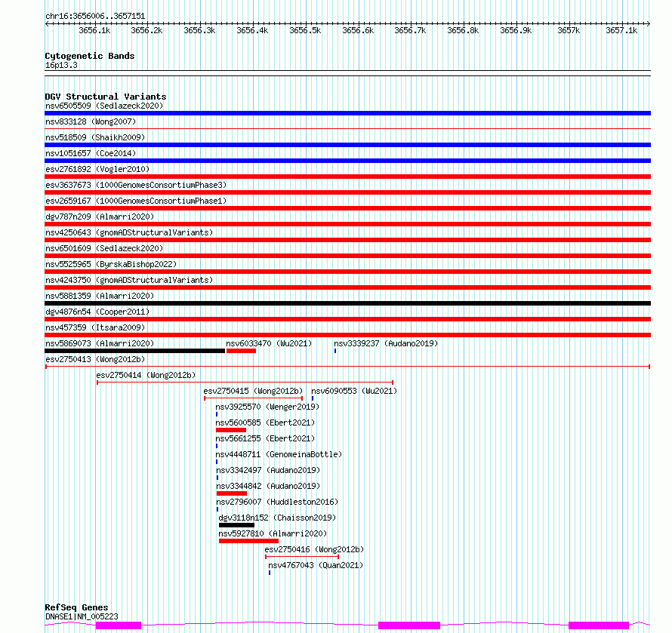The height and width of the screenshot is (633, 672).
Task: Click esv2750413 (Wong2012b) label
Action: click(x=95, y=359)
